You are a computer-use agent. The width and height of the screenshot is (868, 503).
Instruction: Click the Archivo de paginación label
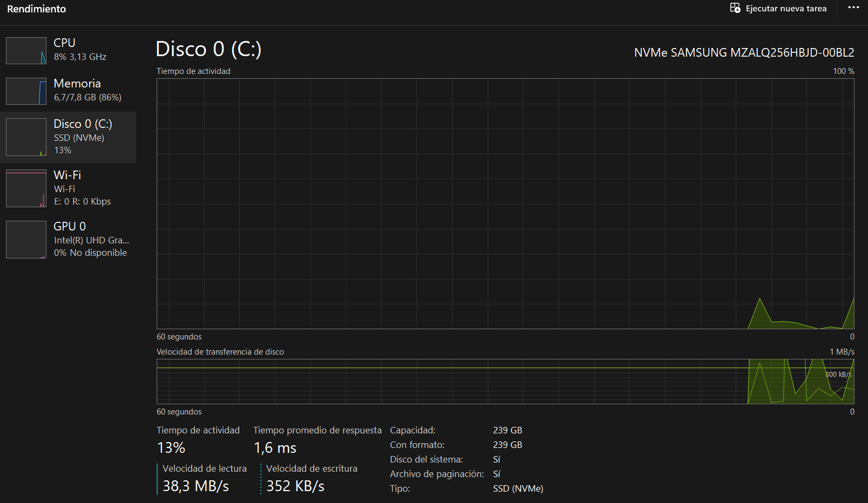pyautogui.click(x=437, y=474)
